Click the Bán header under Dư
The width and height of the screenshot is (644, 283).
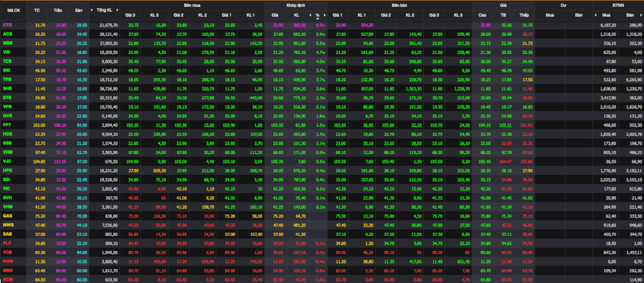[x=579, y=15]
